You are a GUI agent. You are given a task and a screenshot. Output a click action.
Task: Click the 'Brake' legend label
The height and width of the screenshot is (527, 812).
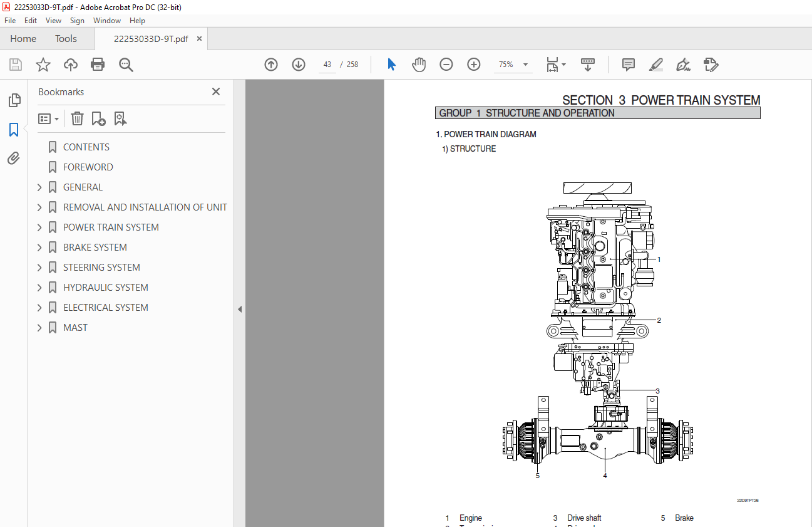coord(684,518)
